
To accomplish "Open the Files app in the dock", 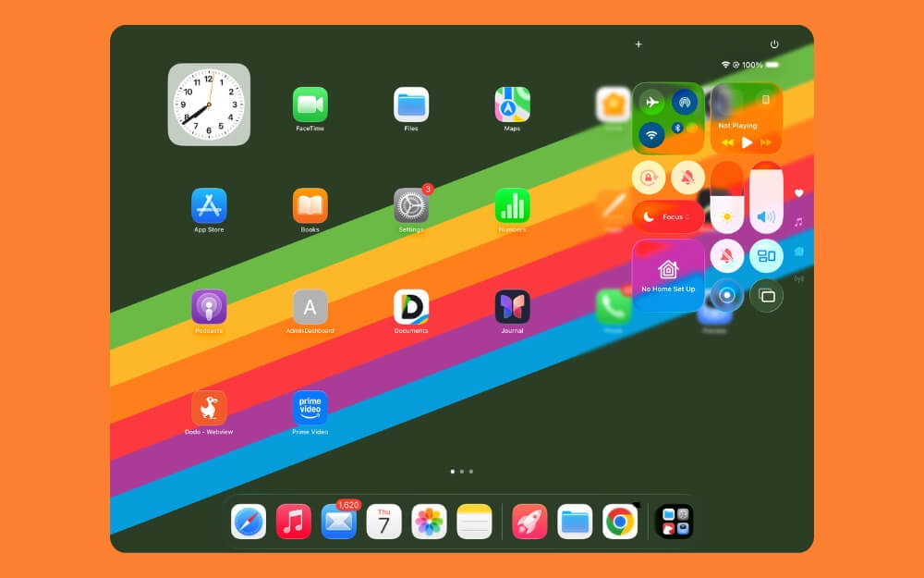I will 575,522.
